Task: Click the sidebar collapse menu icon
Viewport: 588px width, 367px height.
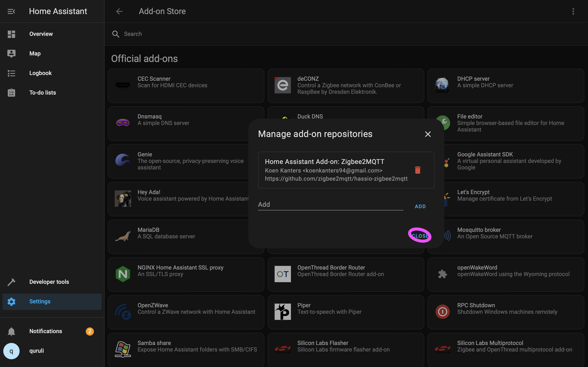Action: tap(11, 11)
